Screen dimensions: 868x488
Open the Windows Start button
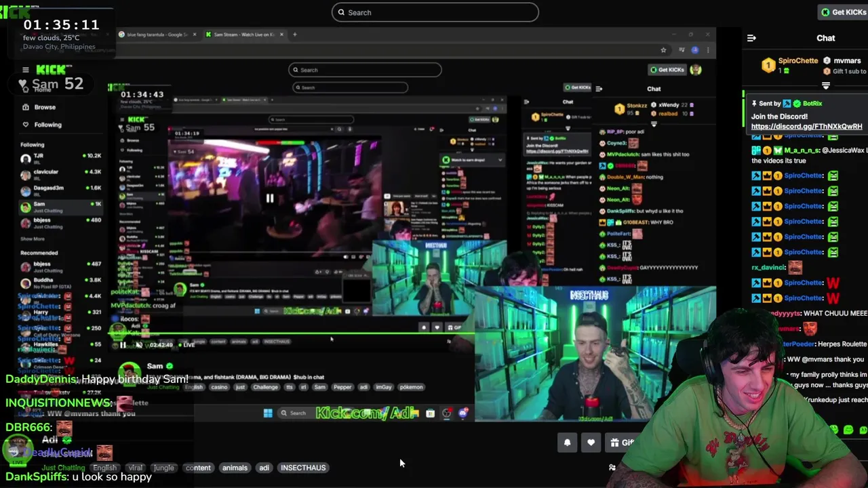pos(268,413)
